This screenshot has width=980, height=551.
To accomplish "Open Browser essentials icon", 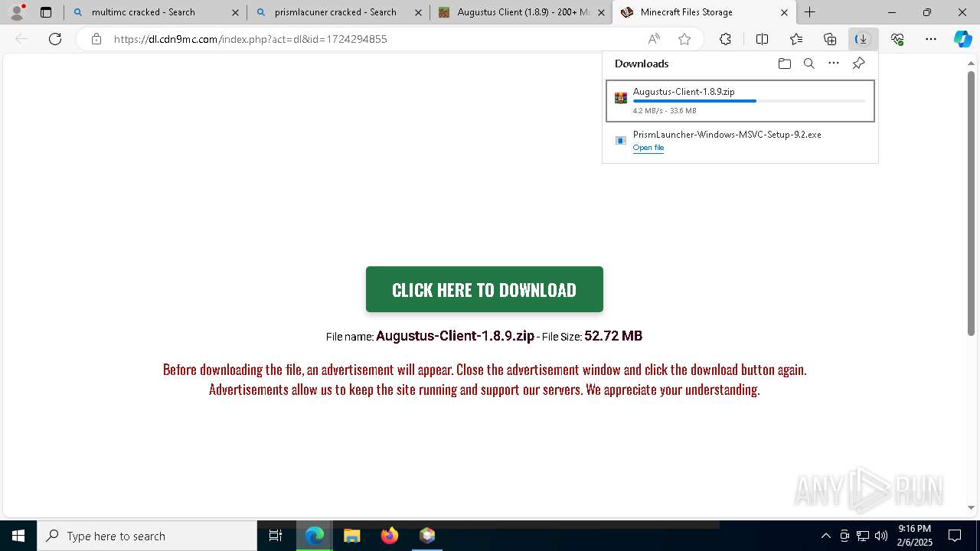I will [x=897, y=39].
